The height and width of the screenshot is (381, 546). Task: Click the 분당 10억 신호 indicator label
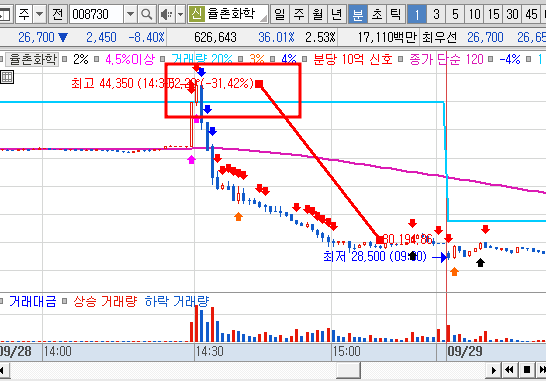pos(353,59)
